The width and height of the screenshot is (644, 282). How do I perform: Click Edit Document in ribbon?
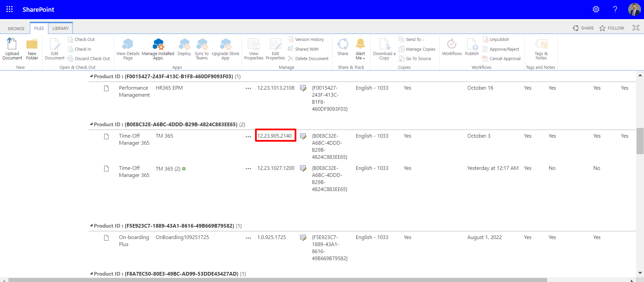[55, 49]
